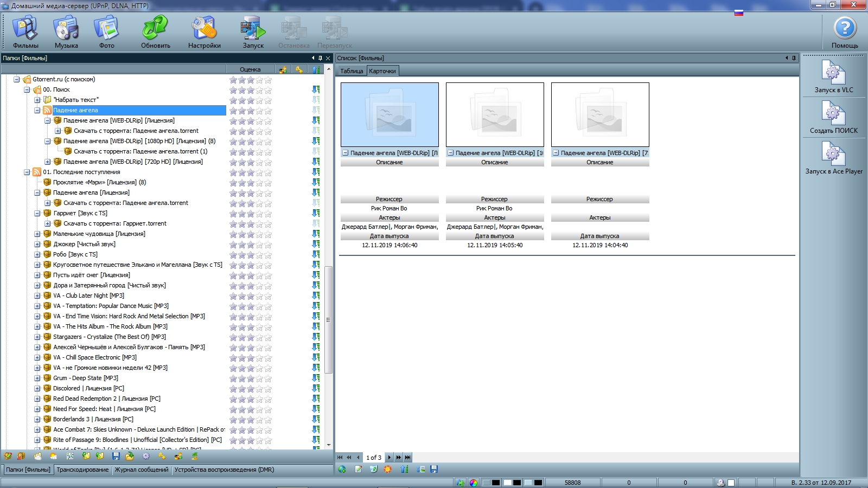Collapse the Gtorrent.ru tree node

coord(16,79)
